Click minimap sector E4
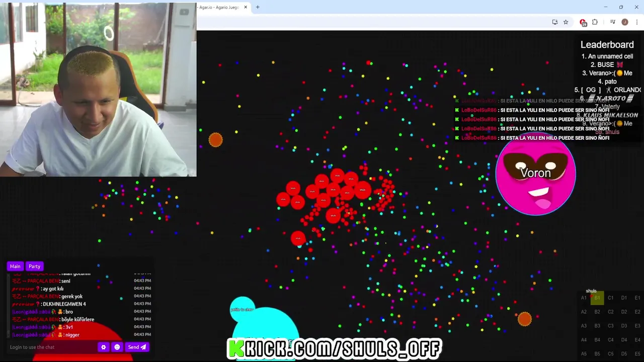The width and height of the screenshot is (644, 362). [637, 340]
